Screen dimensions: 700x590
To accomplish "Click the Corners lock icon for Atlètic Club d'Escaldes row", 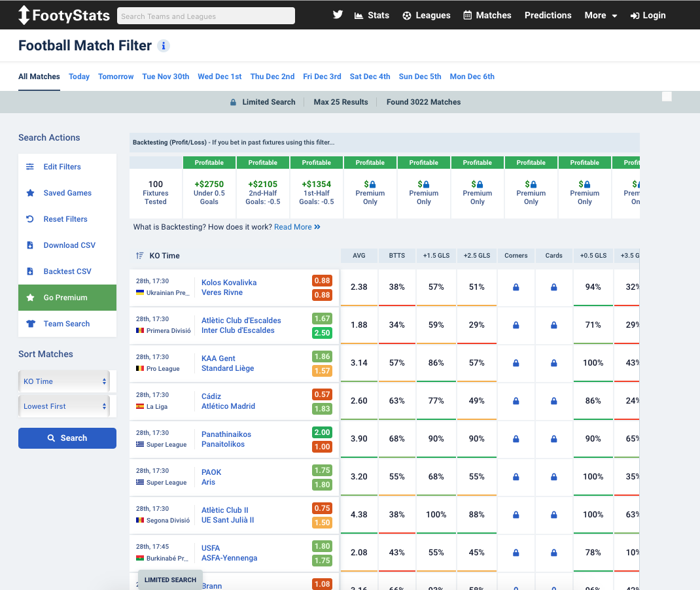I will pos(516,325).
